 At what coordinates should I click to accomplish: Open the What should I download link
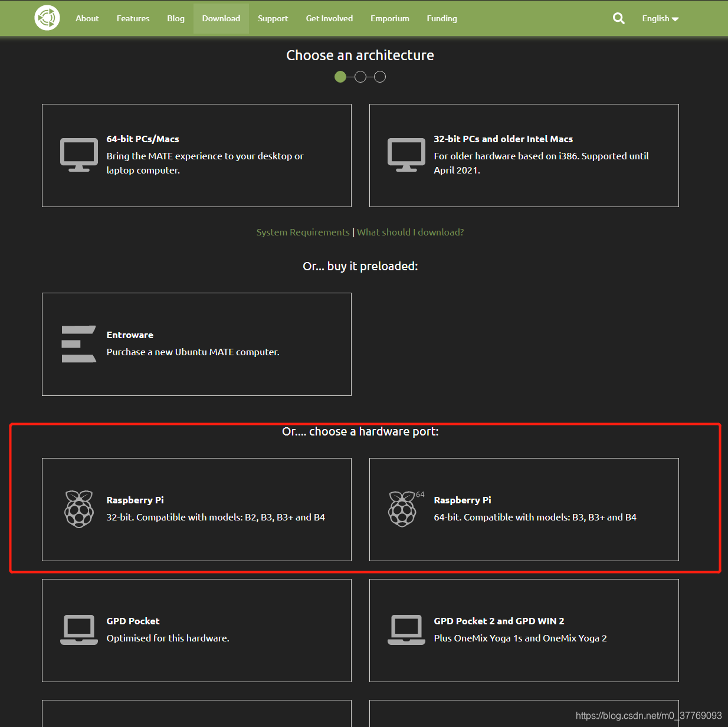coord(411,232)
